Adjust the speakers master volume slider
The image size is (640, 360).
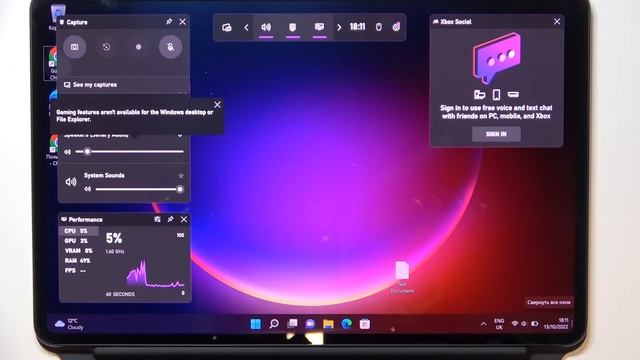(x=130, y=151)
